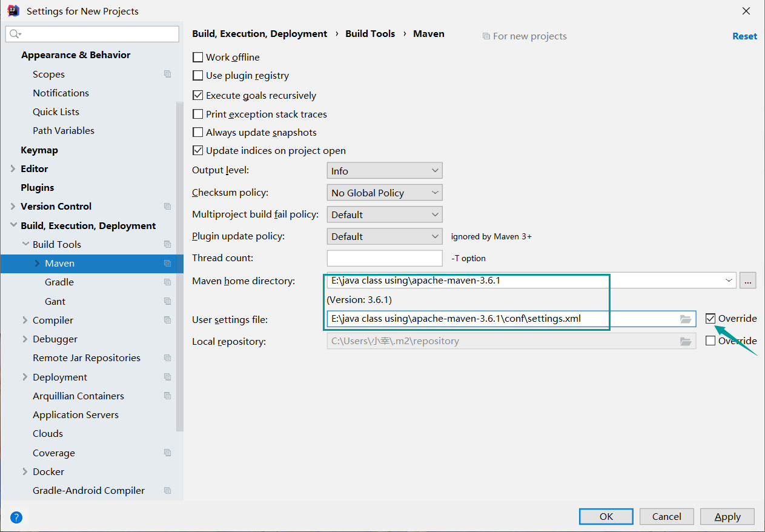Click the project-level icon beside Remote Jar Repositories
The height and width of the screenshot is (532, 765).
[168, 358]
